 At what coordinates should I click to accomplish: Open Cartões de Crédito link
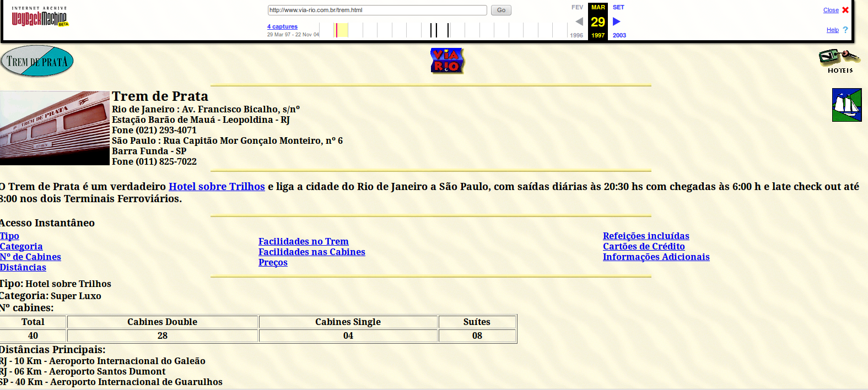[644, 246]
